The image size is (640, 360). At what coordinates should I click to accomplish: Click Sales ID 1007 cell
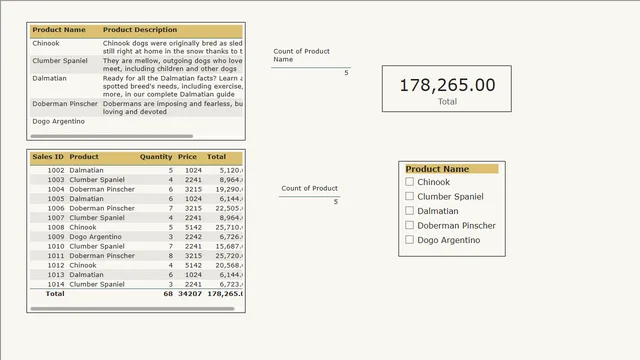(x=56, y=218)
